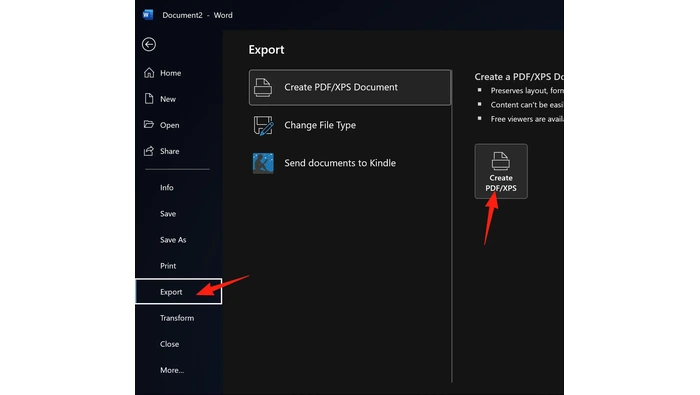Choose Open from the sidebar
Viewport: 700px width, 395px height.
coord(170,125)
